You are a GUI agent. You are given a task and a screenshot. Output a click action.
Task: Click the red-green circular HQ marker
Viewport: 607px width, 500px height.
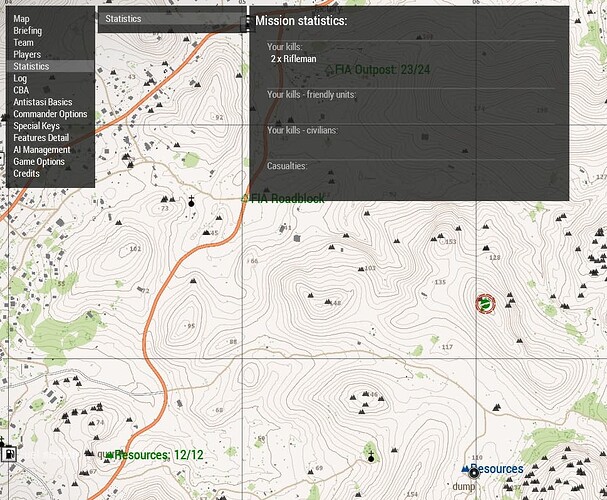(x=485, y=304)
